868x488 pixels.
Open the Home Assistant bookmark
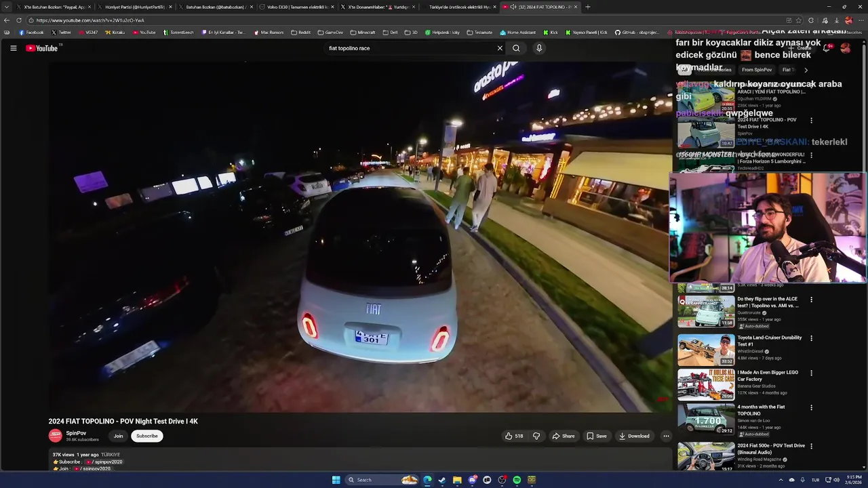coord(517,33)
